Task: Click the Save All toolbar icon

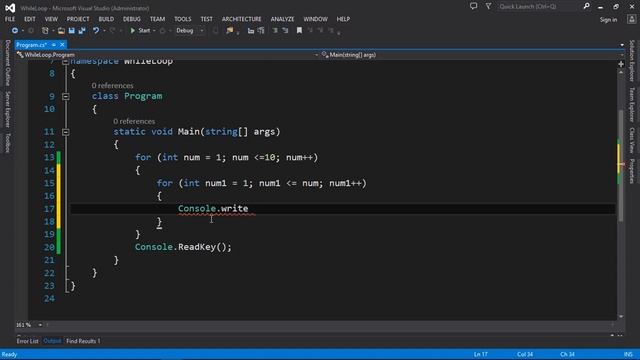Action: click(82, 31)
